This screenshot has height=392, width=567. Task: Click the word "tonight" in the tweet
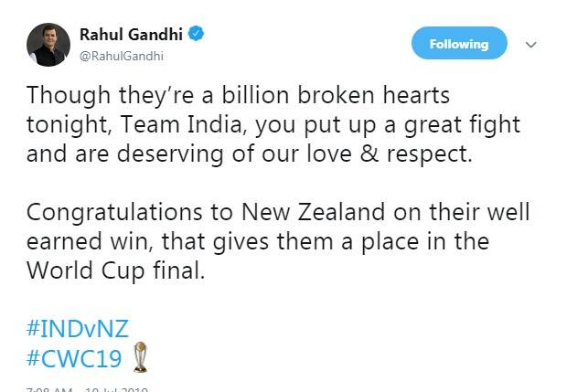pyautogui.click(x=59, y=125)
